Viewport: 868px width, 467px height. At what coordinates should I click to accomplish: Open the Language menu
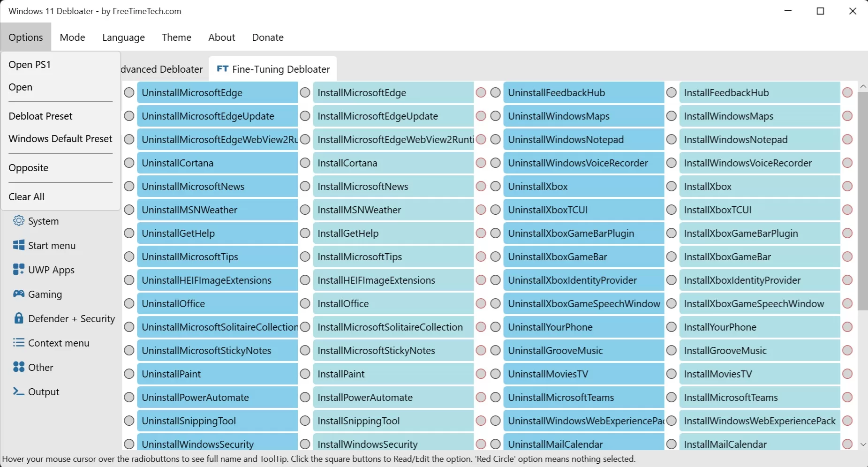[123, 37]
